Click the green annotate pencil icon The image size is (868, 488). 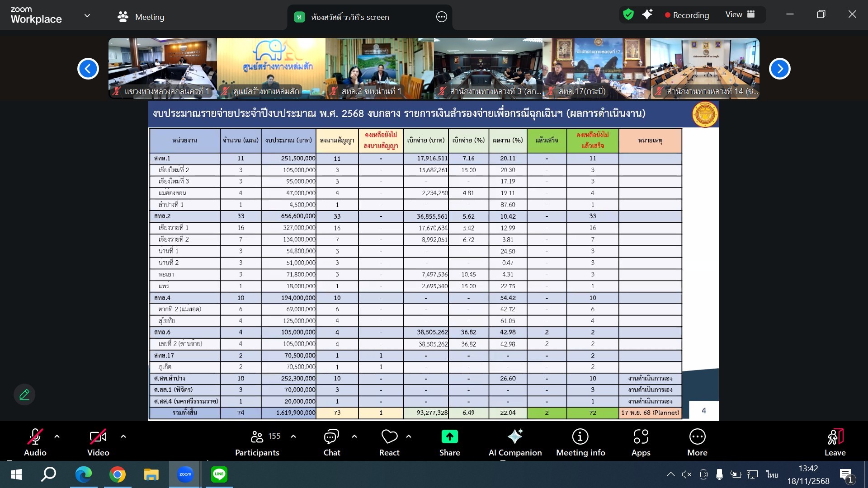24,394
